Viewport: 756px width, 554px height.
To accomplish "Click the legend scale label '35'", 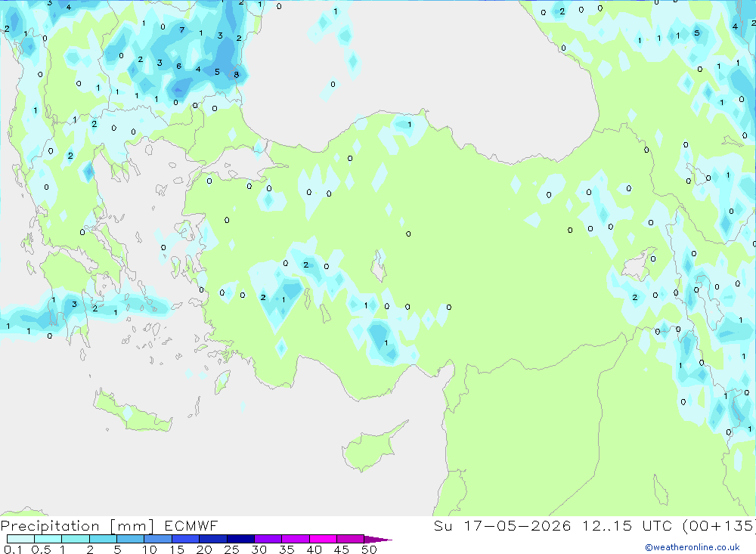I will (287, 549).
